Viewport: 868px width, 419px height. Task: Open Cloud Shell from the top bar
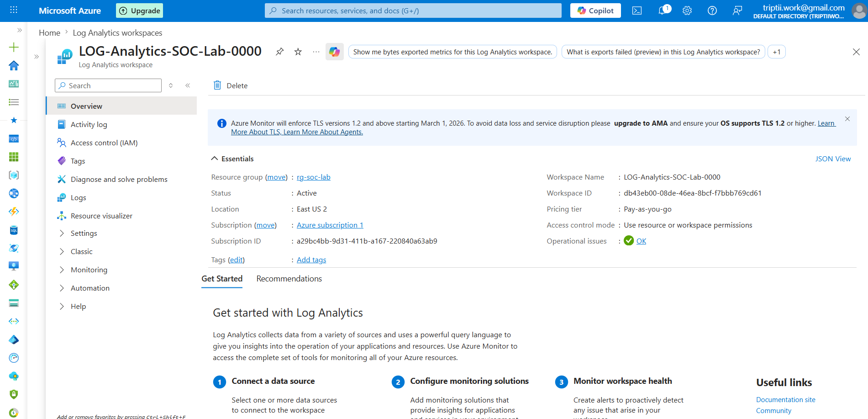coord(637,11)
